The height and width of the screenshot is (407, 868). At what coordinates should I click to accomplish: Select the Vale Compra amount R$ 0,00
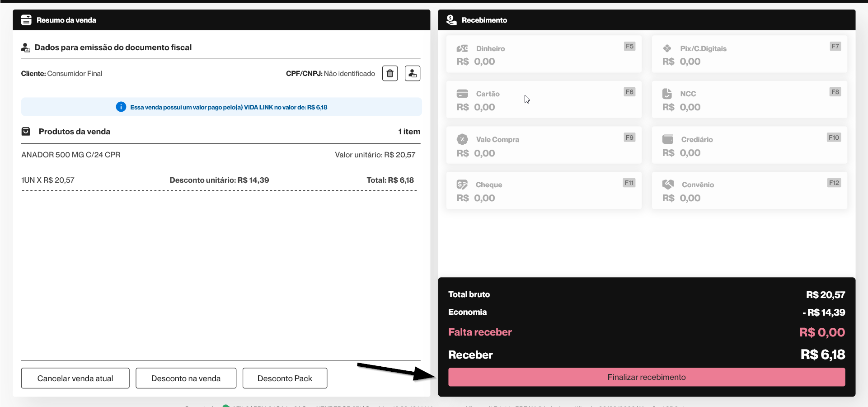[476, 153]
